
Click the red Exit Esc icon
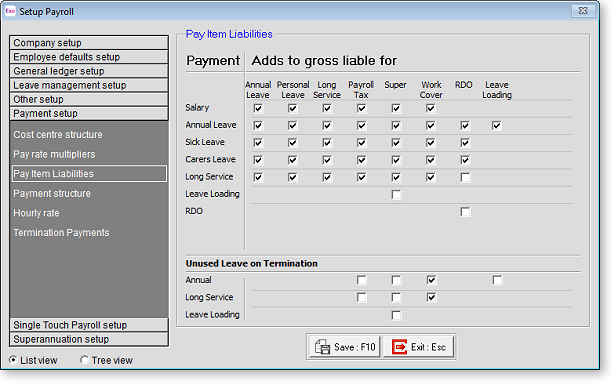click(399, 347)
